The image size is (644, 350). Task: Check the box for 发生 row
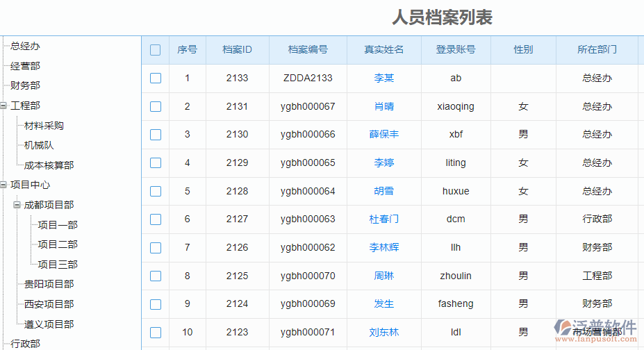point(155,304)
